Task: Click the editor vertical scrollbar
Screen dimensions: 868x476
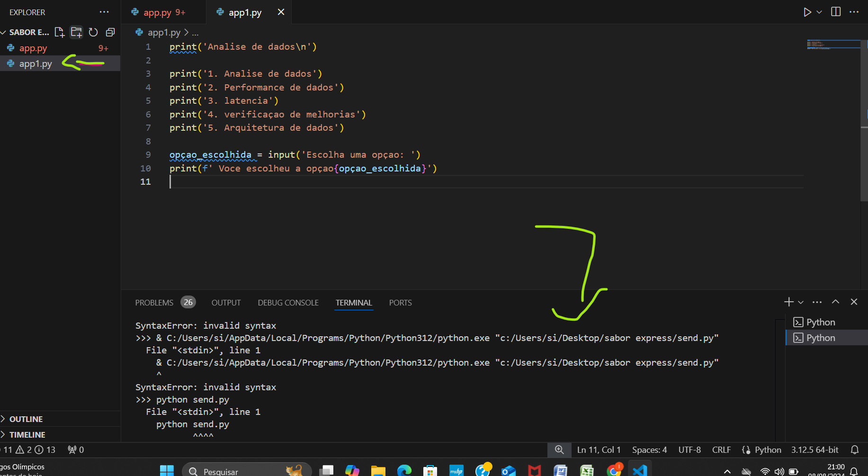Action: (x=864, y=121)
